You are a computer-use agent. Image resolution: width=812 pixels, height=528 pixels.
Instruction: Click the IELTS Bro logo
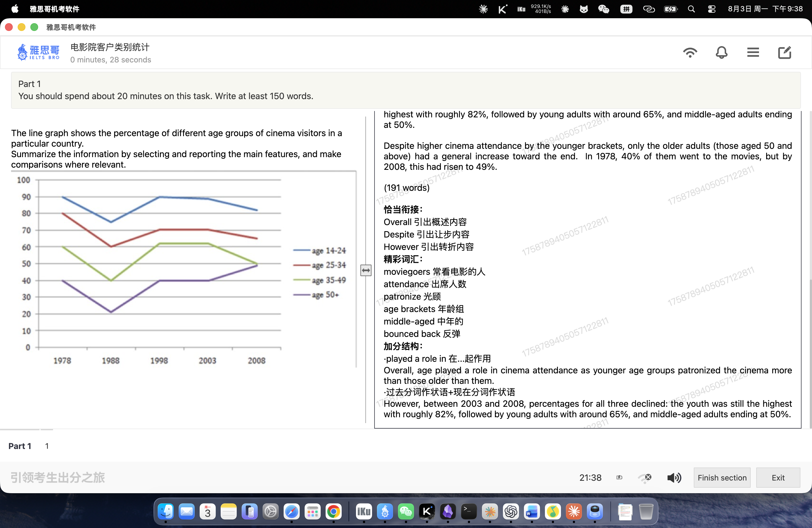(39, 52)
